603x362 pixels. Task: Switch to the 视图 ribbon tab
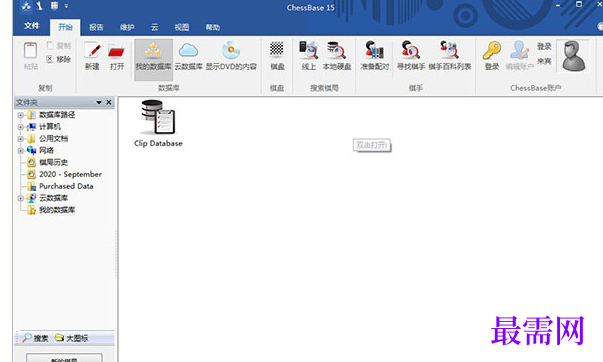coord(182,27)
